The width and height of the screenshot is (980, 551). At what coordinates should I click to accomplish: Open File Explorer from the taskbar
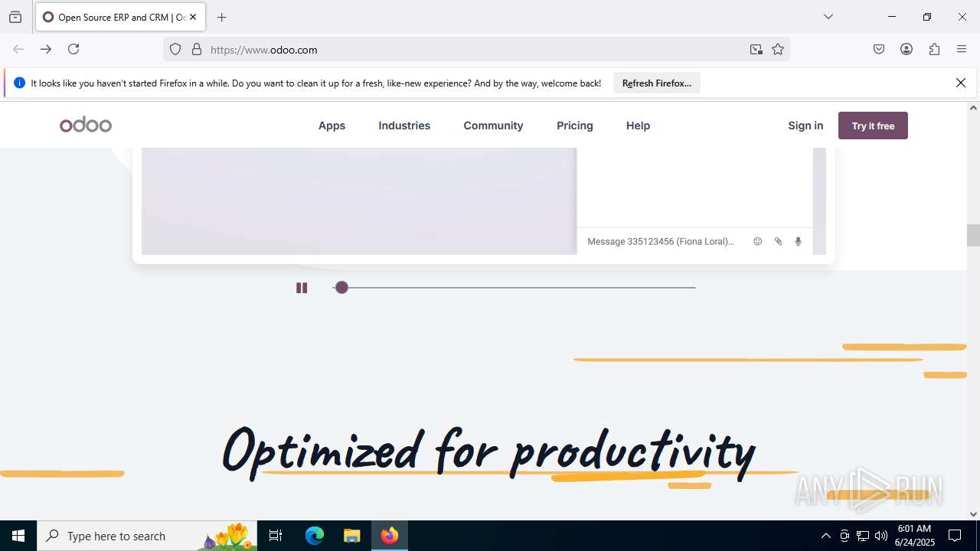351,536
